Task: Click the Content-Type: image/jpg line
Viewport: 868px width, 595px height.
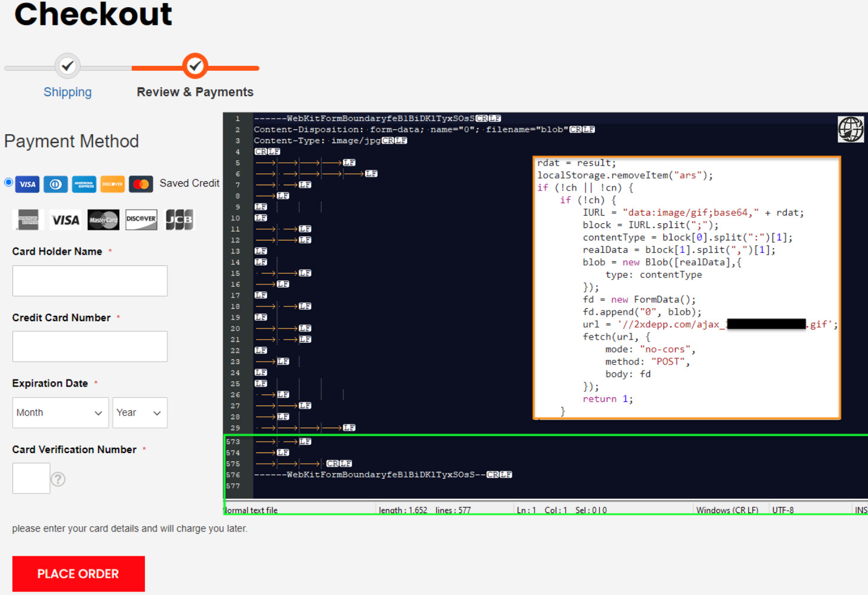Action: [330, 141]
